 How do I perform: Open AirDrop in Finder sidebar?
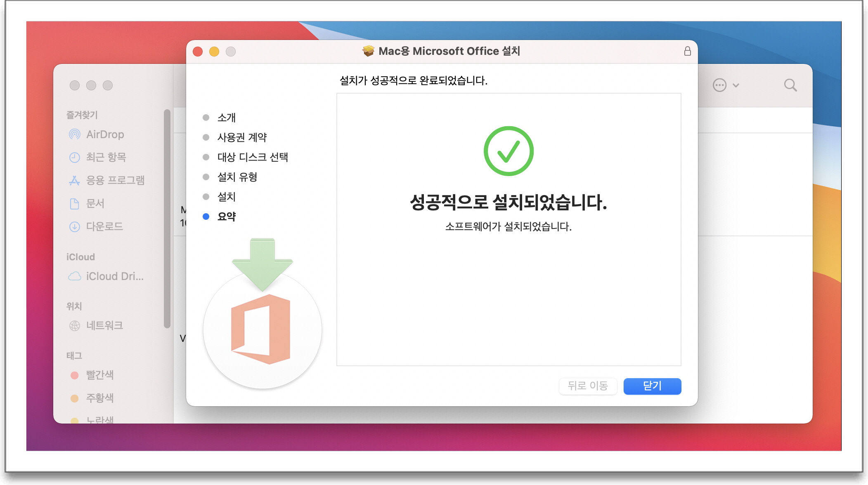coord(105,134)
